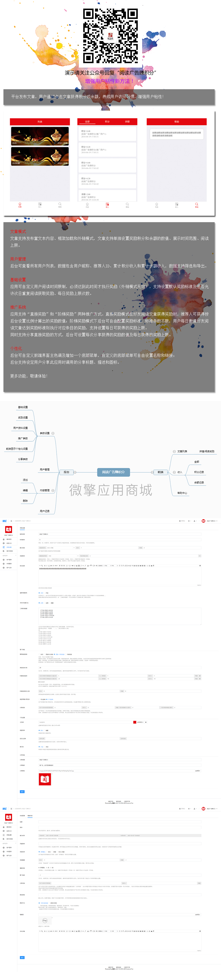Image resolution: width=221 pixels, height=980 pixels.
Task: Select the 积分记录 node
Action: point(199,472)
